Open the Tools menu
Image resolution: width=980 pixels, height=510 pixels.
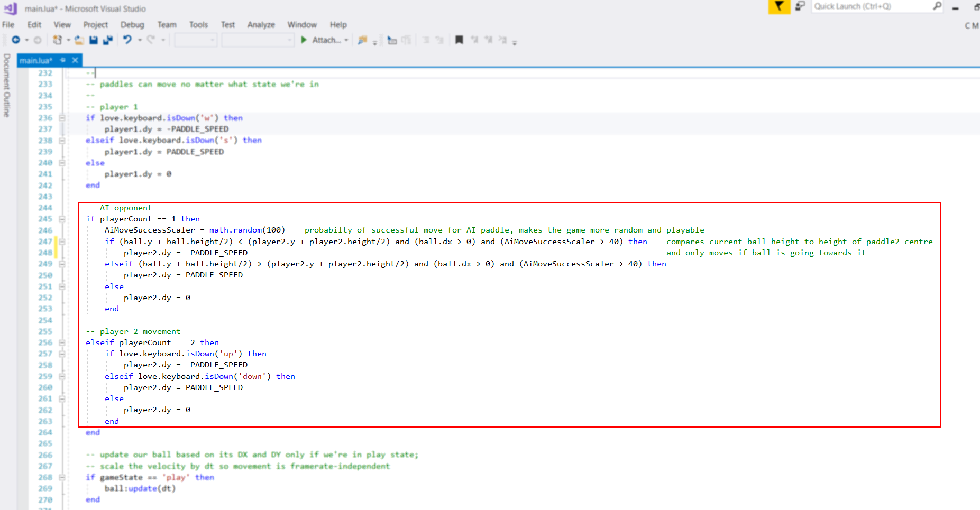pyautogui.click(x=198, y=24)
